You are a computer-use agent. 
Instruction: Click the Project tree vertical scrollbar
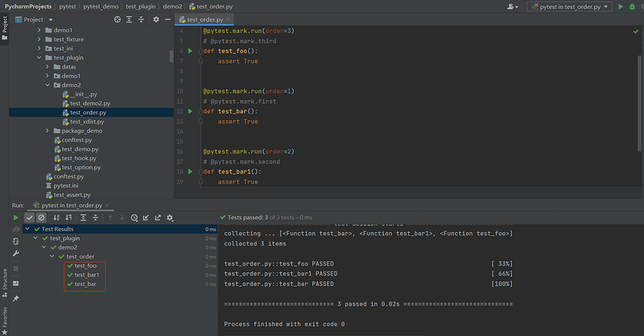[x=171, y=56]
